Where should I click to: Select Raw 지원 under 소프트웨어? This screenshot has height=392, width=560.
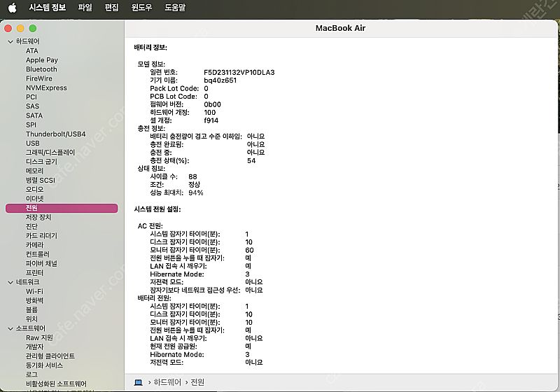[39, 338]
